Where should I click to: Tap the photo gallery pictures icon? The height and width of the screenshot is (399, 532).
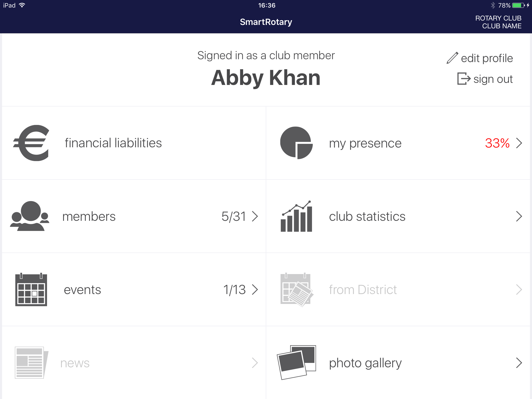pyautogui.click(x=296, y=363)
